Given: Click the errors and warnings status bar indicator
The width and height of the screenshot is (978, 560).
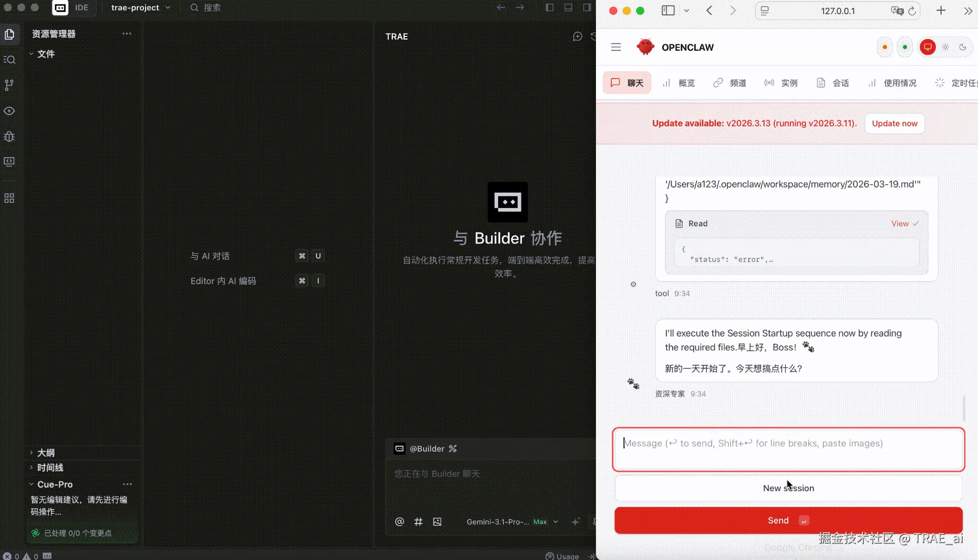Looking at the screenshot, I should (x=21, y=556).
